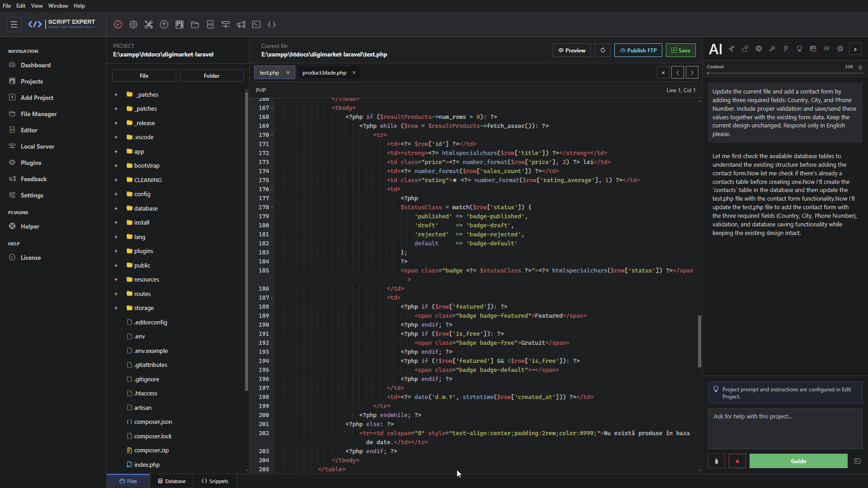The height and width of the screenshot is (488, 868).
Task: Click the lightbulb icon in AI panel header
Action: pyautogui.click(x=799, y=49)
